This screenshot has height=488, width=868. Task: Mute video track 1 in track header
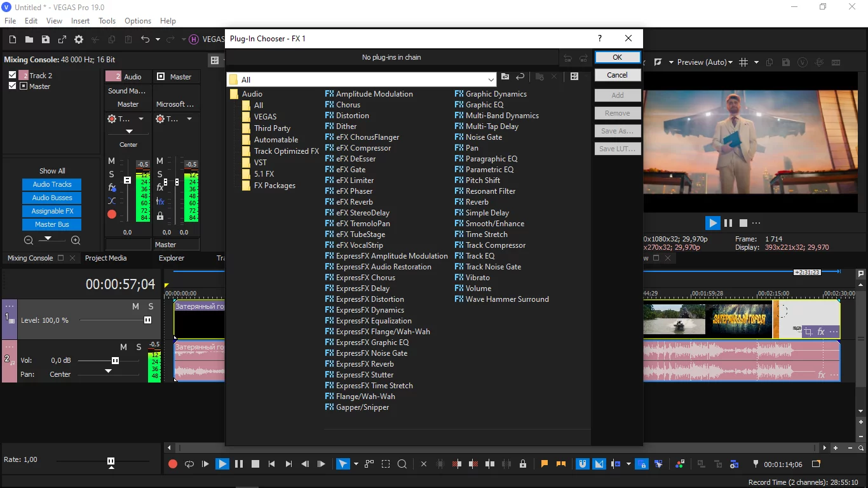(x=135, y=306)
